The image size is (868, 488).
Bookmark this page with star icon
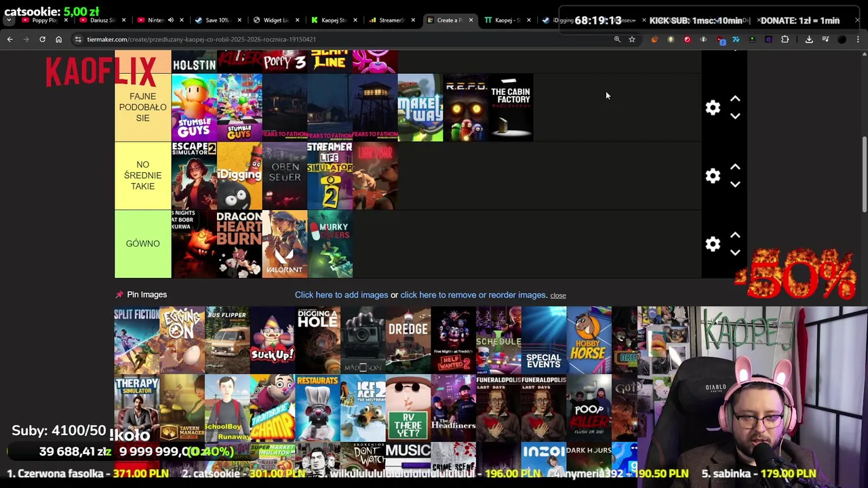point(632,39)
